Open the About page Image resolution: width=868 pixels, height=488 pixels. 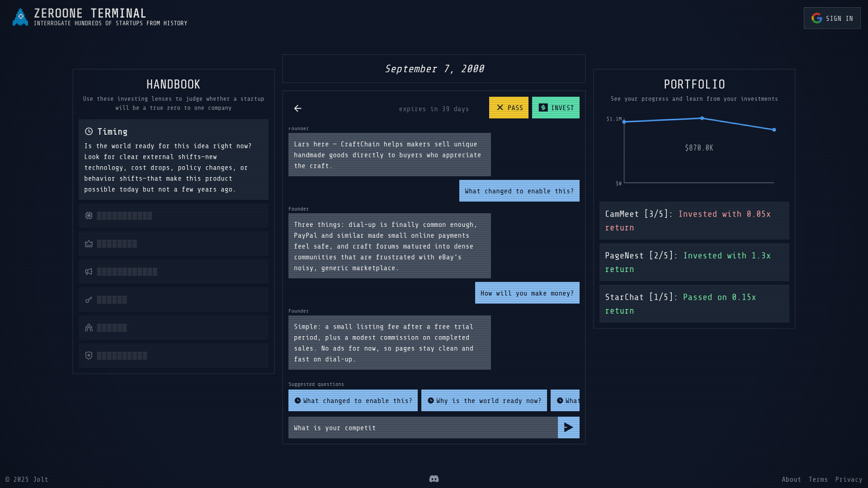click(792, 479)
